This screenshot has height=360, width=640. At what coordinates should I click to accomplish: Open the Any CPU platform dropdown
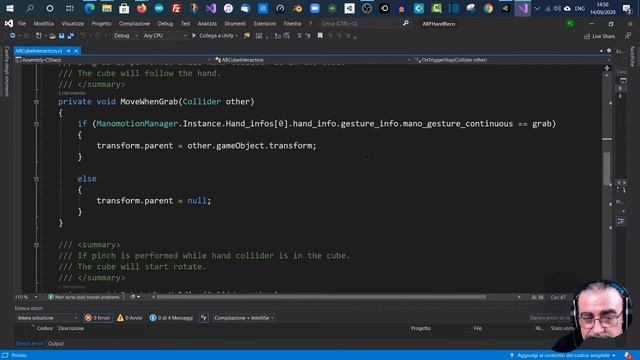pyautogui.click(x=164, y=36)
